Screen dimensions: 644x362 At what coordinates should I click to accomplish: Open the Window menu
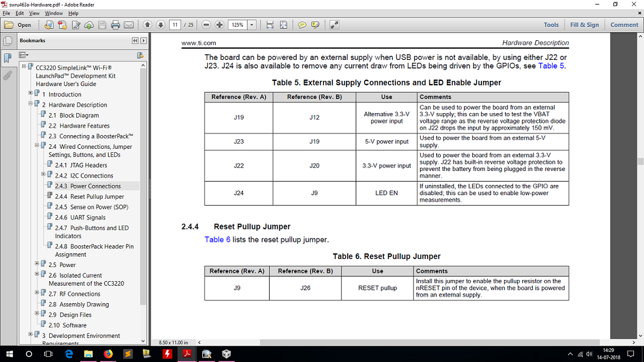point(54,14)
